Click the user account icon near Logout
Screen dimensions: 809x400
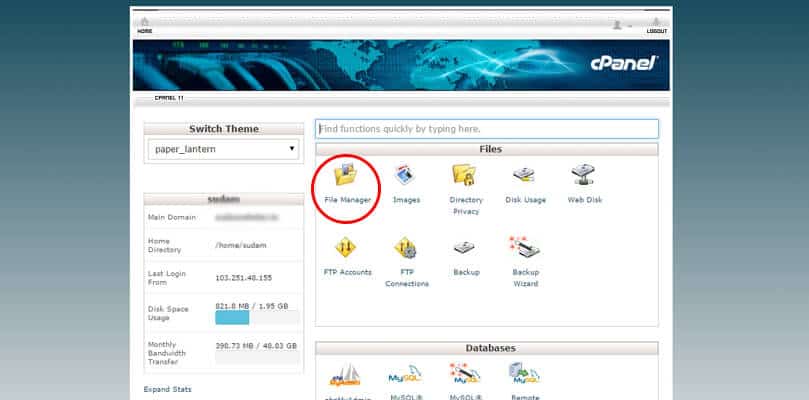tap(618, 25)
